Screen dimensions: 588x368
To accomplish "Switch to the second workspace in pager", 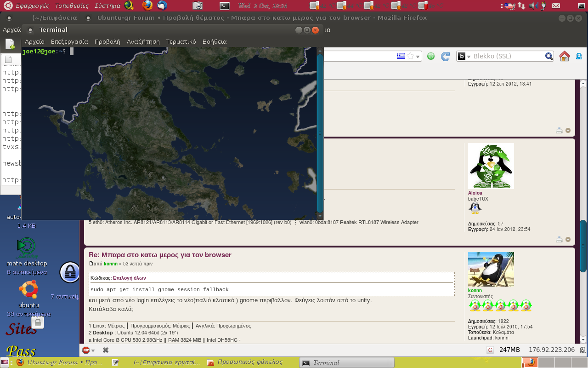I will click(547, 362).
